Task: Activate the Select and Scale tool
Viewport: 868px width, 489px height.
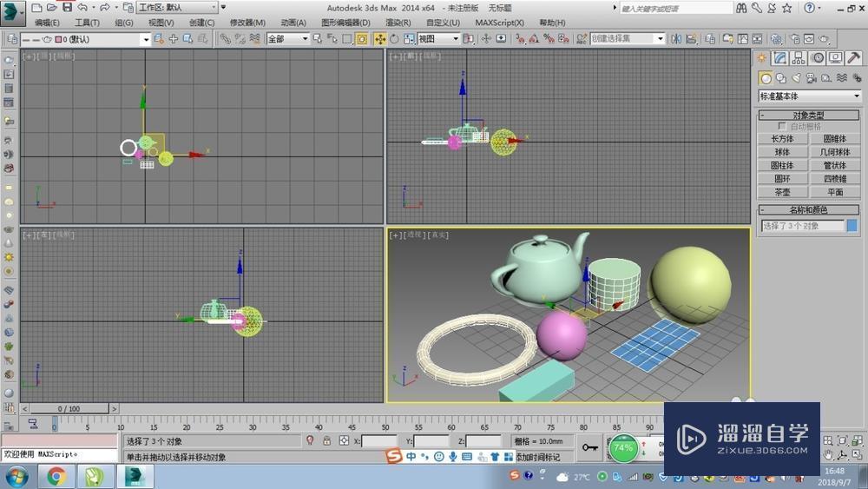Action: [409, 39]
